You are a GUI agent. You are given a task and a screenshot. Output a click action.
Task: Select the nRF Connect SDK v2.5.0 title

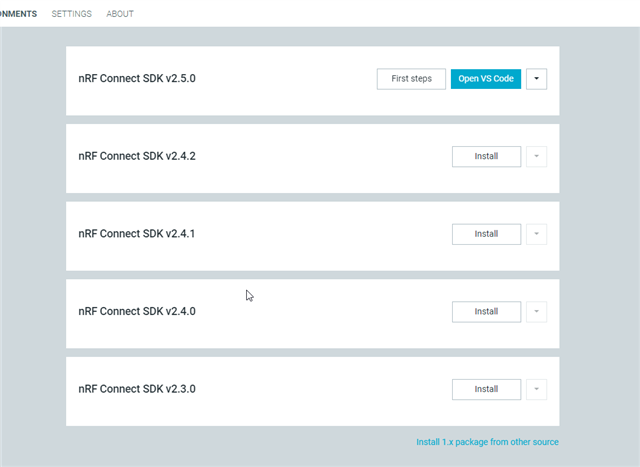click(x=137, y=78)
